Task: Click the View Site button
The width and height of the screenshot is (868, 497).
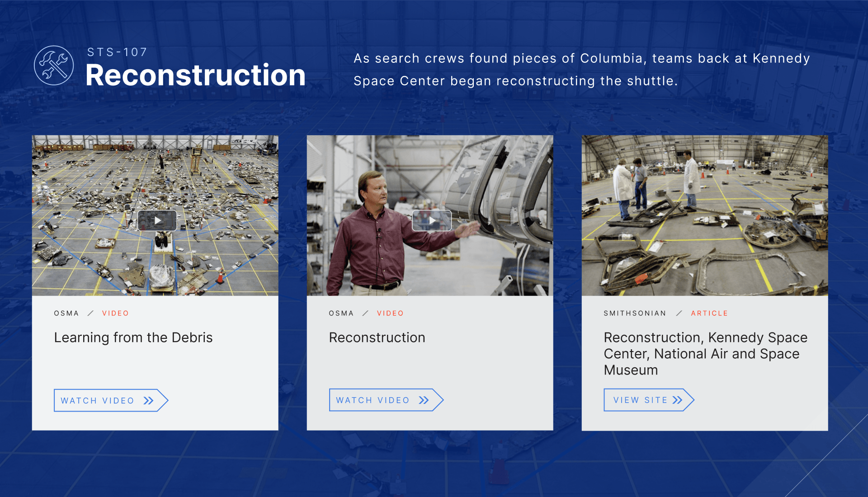Action: [649, 400]
